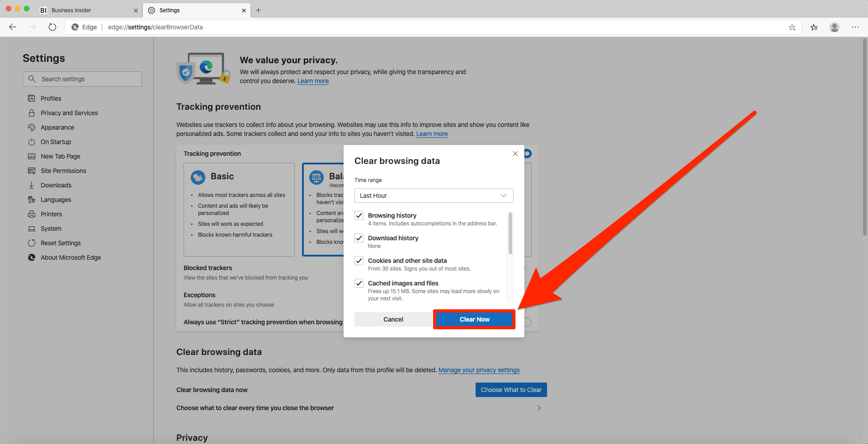Click the search magnifier icon in settings
This screenshot has height=444, width=868.
(x=32, y=79)
